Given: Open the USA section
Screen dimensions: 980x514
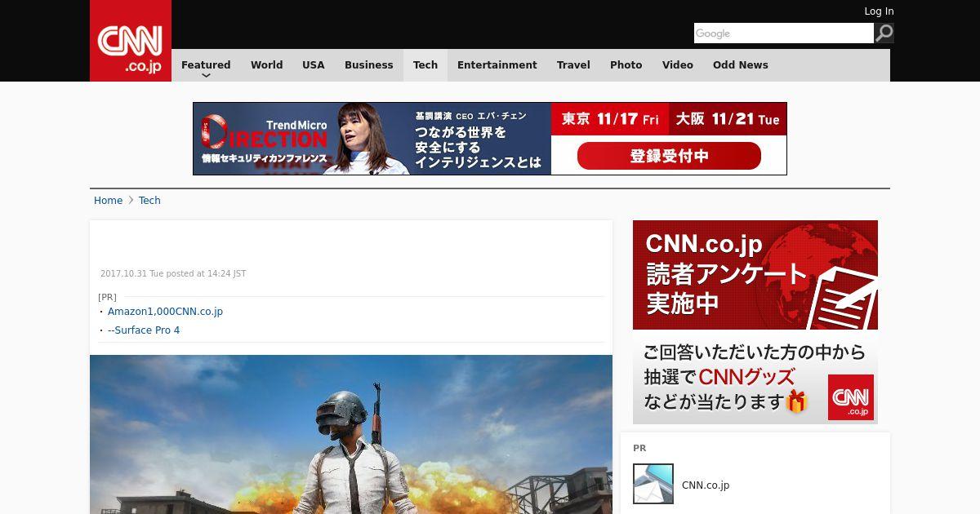Looking at the screenshot, I should click(x=314, y=65).
